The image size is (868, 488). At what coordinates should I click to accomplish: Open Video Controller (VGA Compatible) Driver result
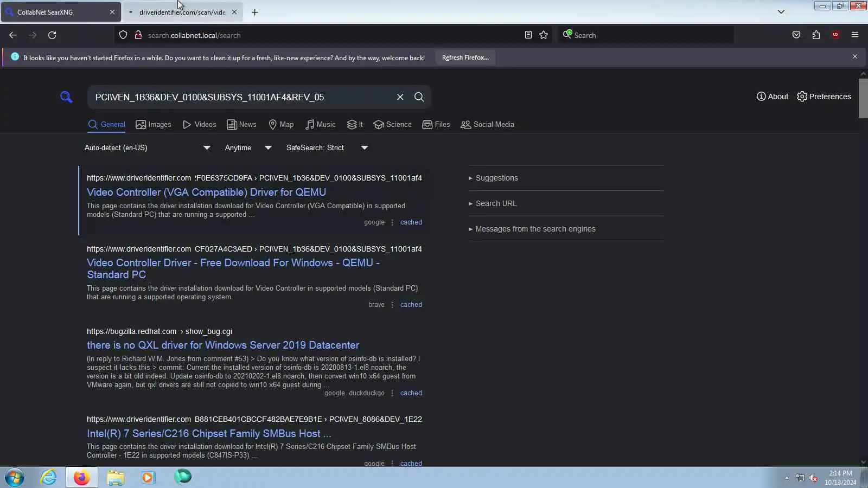click(206, 192)
